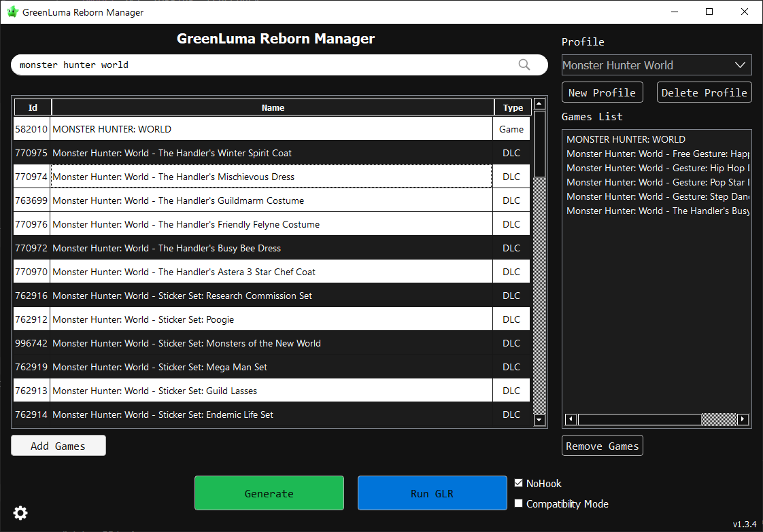The height and width of the screenshot is (532, 763).
Task: Sort table by the Name column header
Action: pos(273,107)
